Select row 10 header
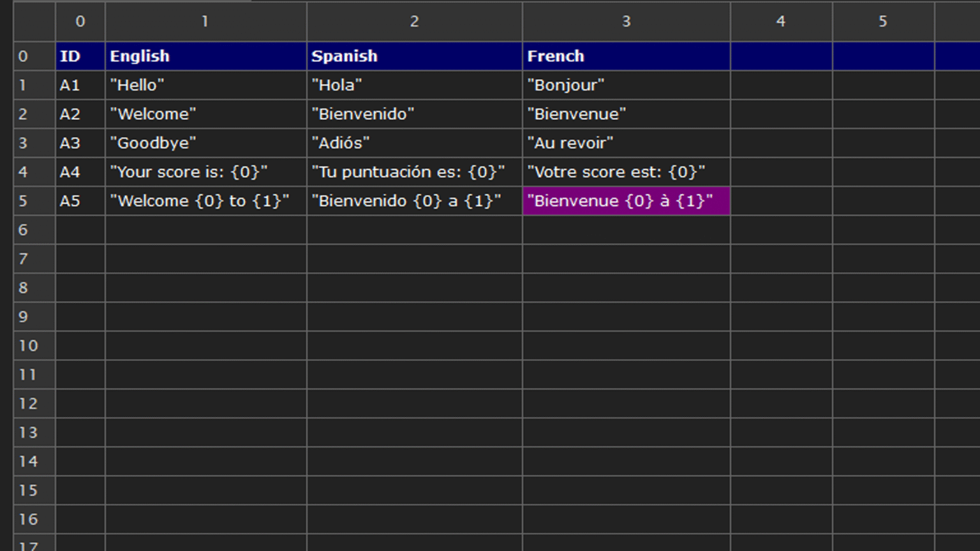The height and width of the screenshot is (551, 980). tap(34, 346)
